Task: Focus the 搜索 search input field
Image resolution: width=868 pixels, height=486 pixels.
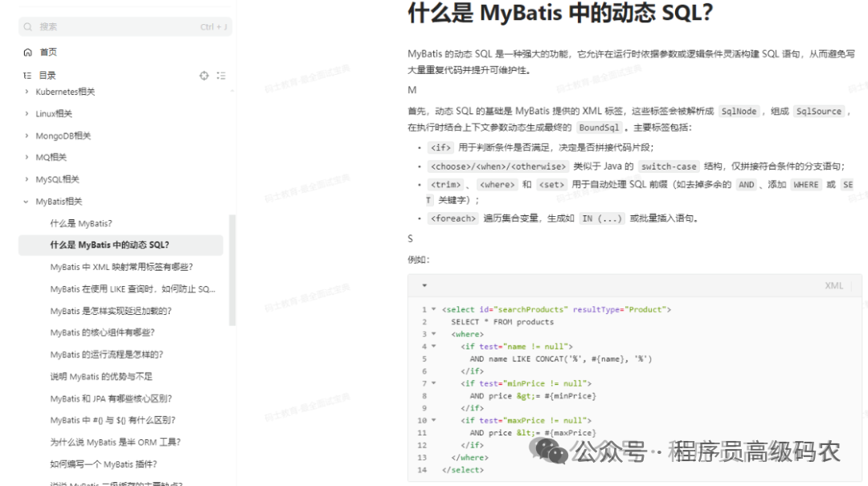Action: coord(125,27)
